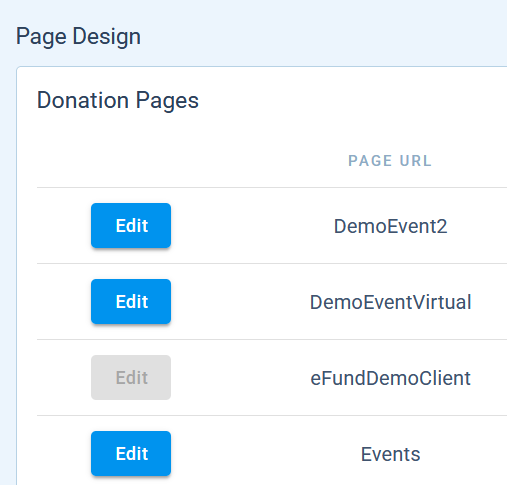The image size is (507, 485).
Task: Click the empty cell left of the DemoEvent2 Edit button
Action: pyautogui.click(x=63, y=226)
